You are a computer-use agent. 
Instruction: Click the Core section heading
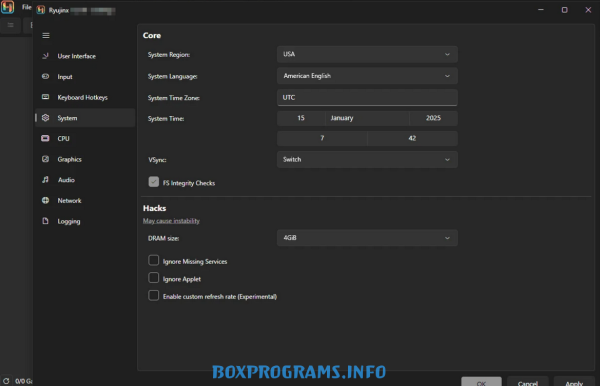click(x=152, y=35)
